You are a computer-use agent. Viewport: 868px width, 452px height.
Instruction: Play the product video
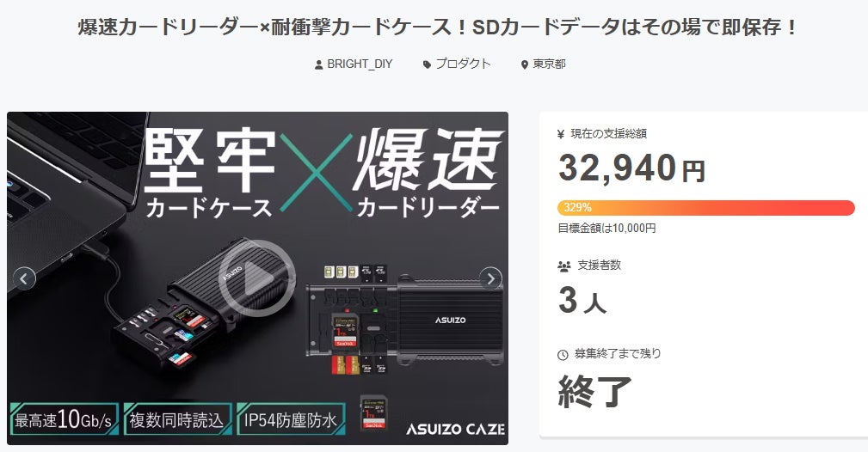pos(257,278)
